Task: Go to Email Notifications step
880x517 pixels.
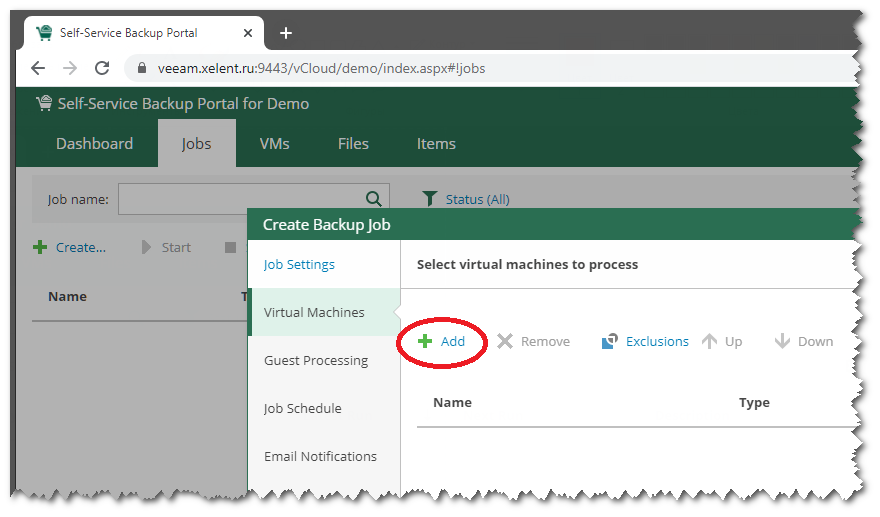Action: click(x=320, y=456)
